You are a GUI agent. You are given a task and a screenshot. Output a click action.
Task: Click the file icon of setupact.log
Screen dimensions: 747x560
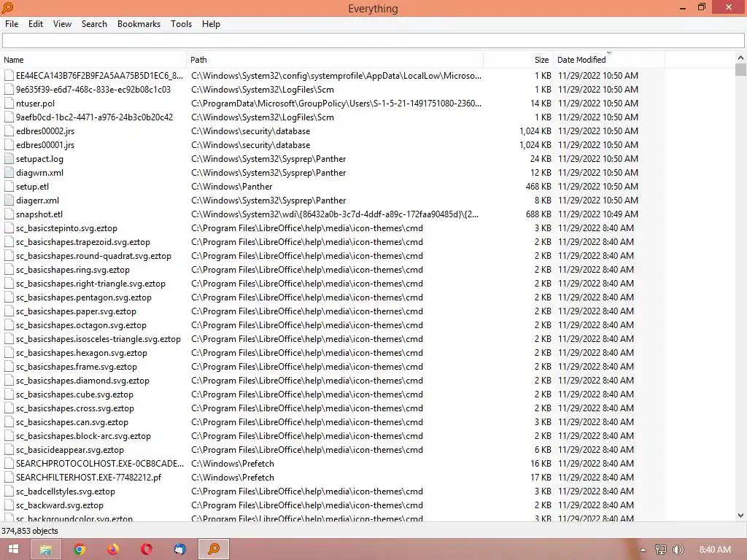[x=9, y=158]
